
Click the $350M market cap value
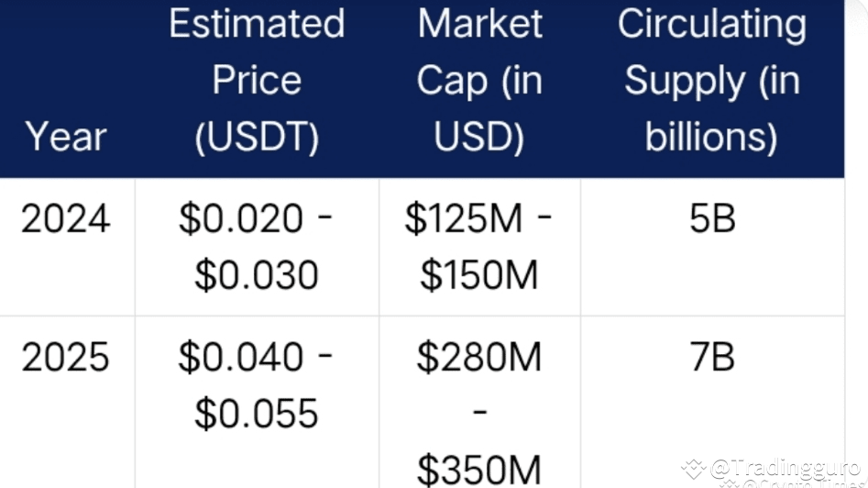click(x=479, y=471)
